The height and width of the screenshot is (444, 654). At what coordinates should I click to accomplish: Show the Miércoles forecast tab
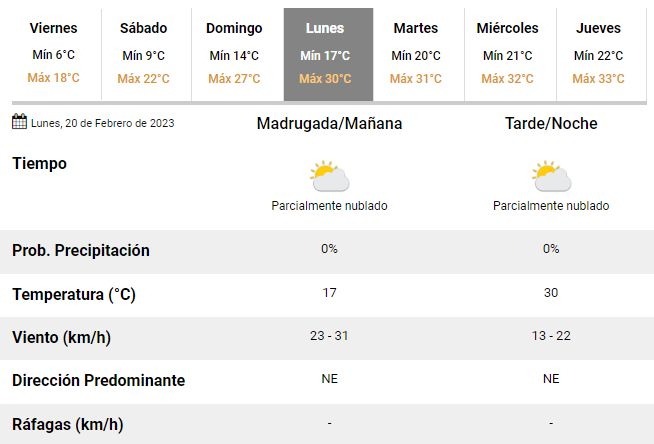click(507, 54)
